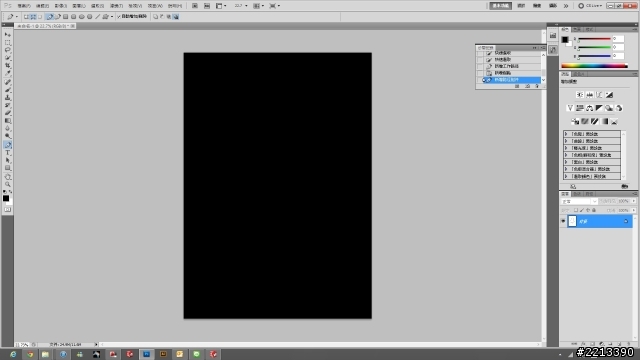This screenshot has height=360, width=640.
Task: Choose the Freeform Pen in options bar
Action: pos(58,17)
